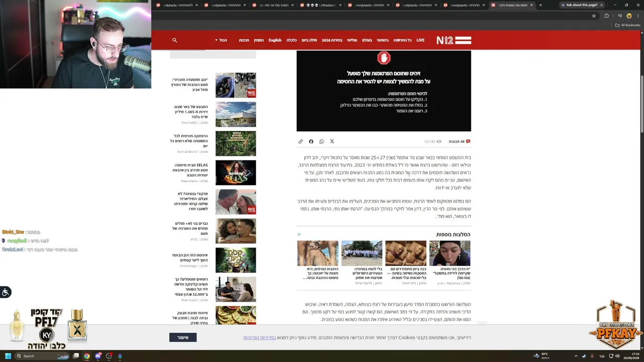Screen dimensions: 644x362
Task: Open the פוליטי news category
Action: [x=352, y=40]
